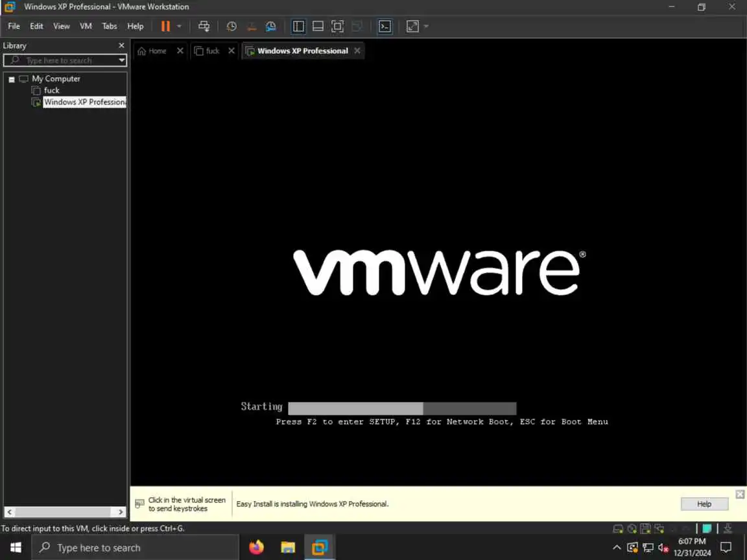Click the Unity mode toolbar icon
Viewport: 747px width, 560px height.
357,26
